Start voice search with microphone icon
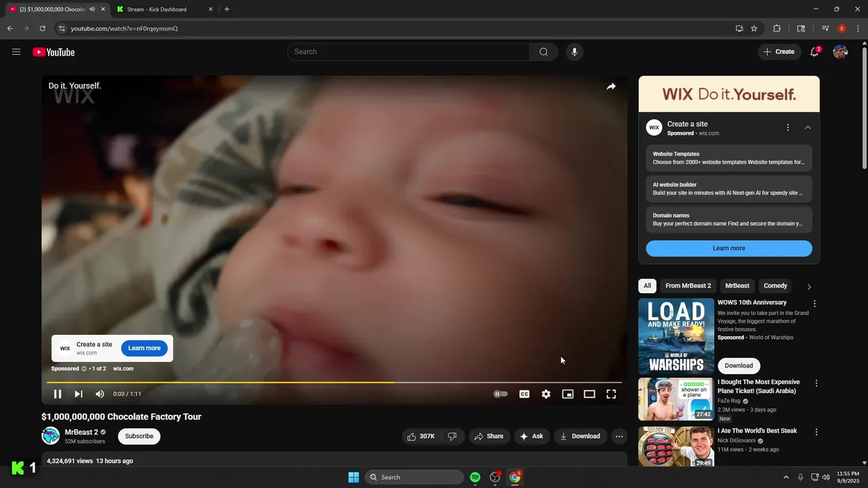 click(574, 52)
